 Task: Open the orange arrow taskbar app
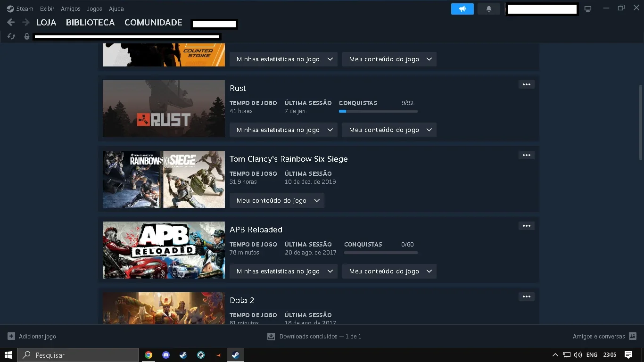click(x=218, y=355)
